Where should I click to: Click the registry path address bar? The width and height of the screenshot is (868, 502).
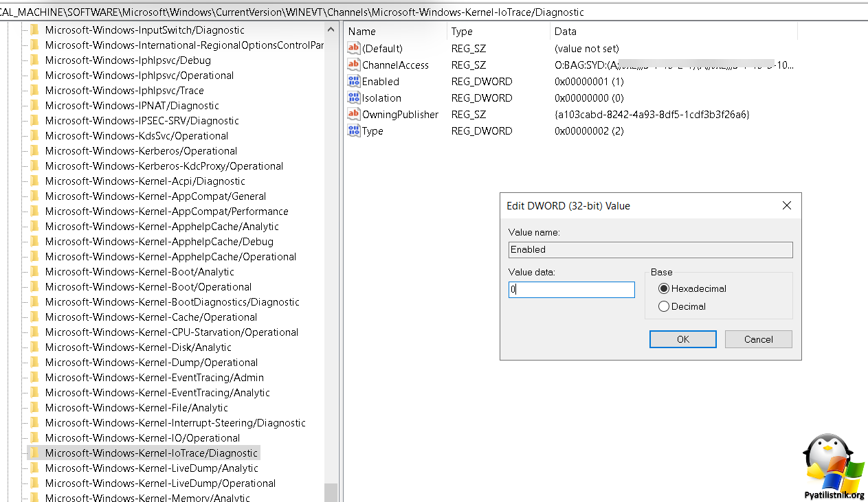434,12
